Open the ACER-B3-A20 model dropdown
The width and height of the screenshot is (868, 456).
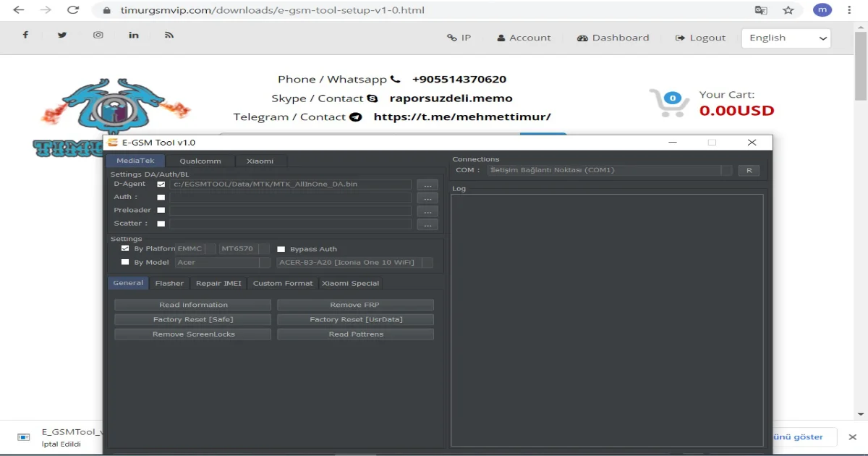355,262
